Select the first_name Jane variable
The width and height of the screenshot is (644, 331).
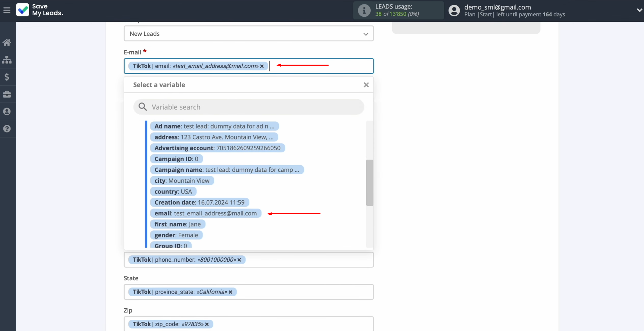tap(178, 224)
